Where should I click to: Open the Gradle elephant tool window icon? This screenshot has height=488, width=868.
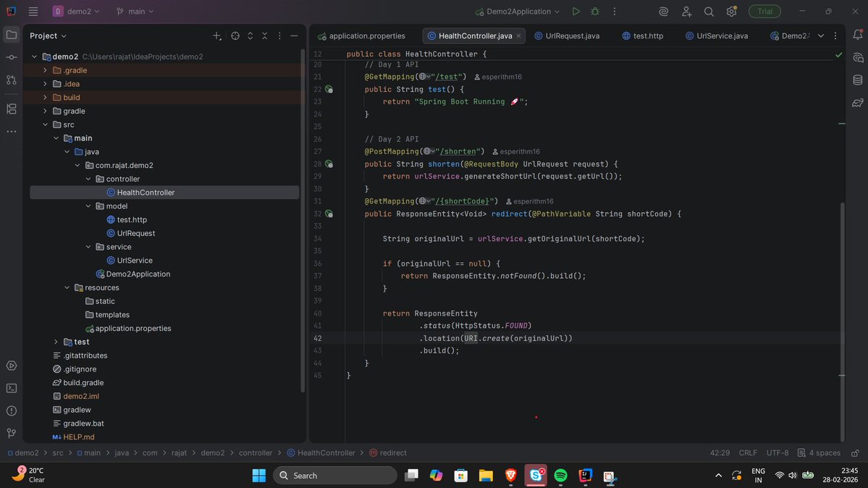point(857,103)
